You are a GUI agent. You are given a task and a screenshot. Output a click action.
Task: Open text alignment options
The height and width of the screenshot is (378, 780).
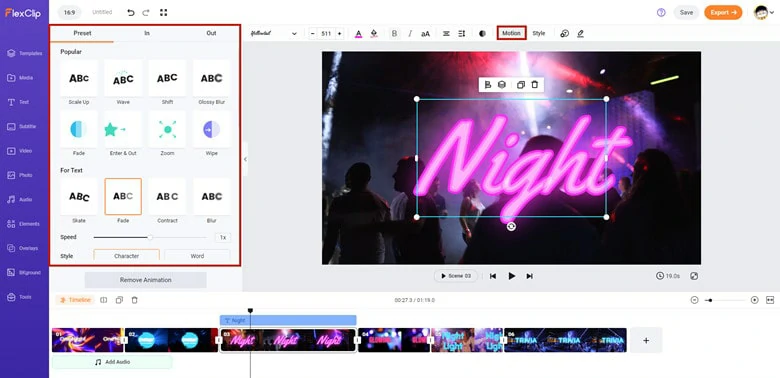446,34
